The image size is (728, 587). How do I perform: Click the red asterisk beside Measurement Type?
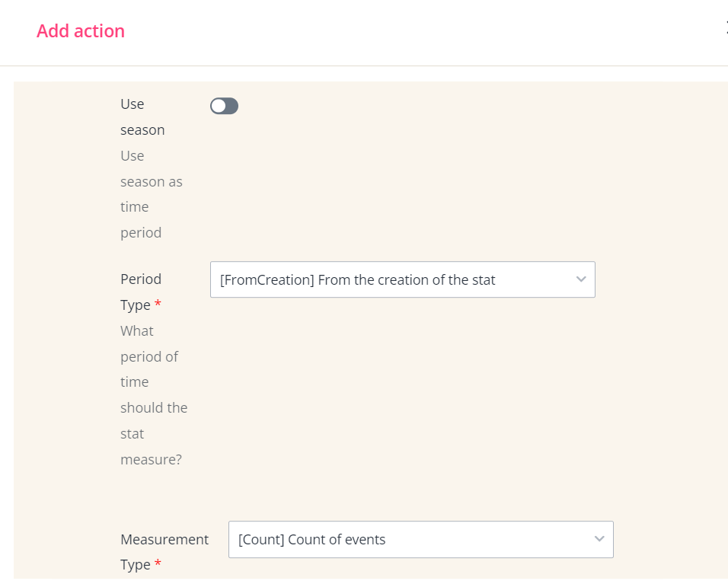pos(158,564)
